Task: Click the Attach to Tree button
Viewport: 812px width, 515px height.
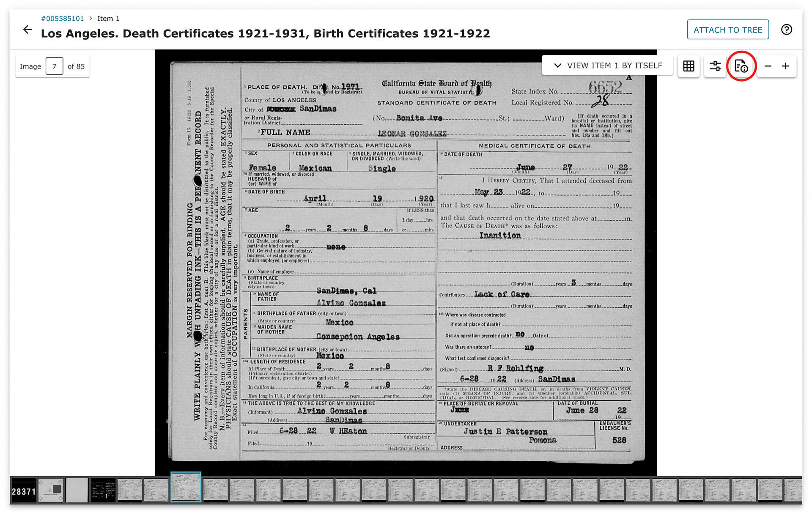Action: tap(727, 30)
